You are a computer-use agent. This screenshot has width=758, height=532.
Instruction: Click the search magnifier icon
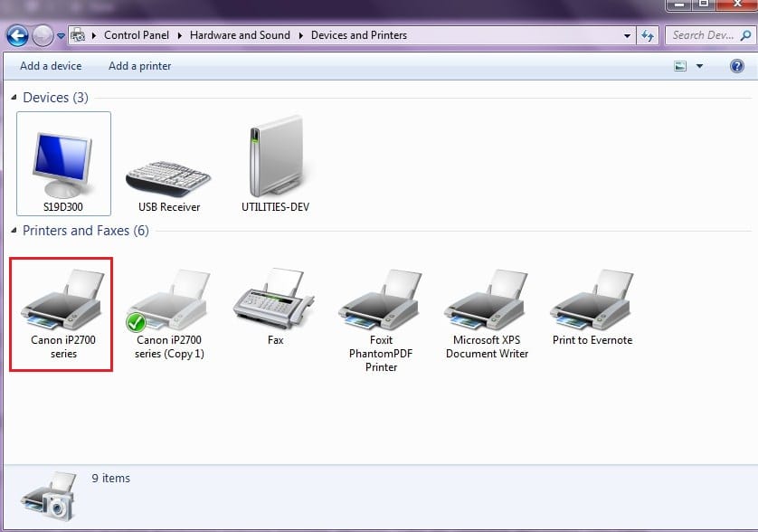point(746,35)
